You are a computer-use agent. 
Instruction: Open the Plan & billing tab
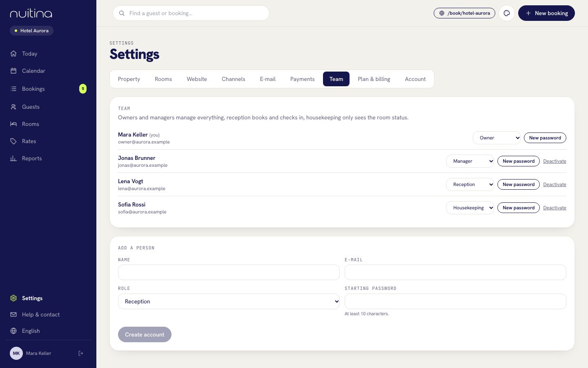[374, 79]
